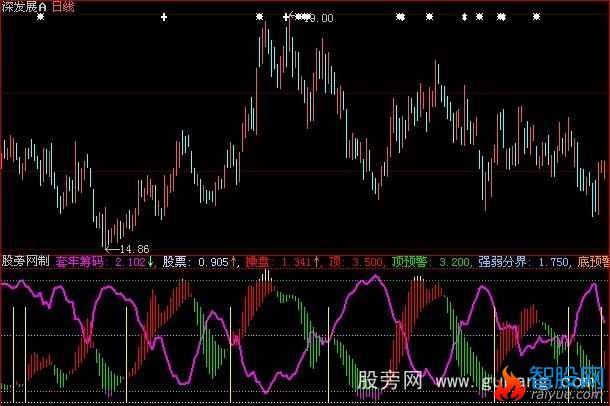
Task: Click the up-down arrow info marker
Action: pyautogui.click(x=464, y=17)
